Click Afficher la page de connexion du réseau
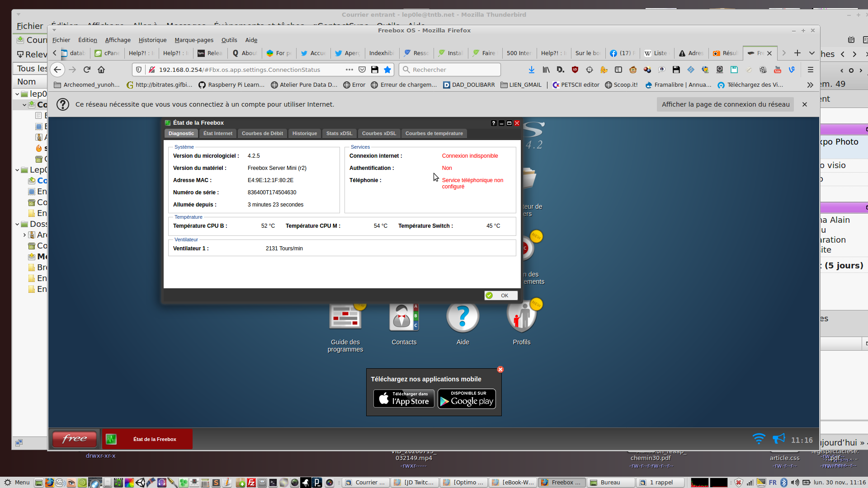The width and height of the screenshot is (868, 488). point(725,104)
